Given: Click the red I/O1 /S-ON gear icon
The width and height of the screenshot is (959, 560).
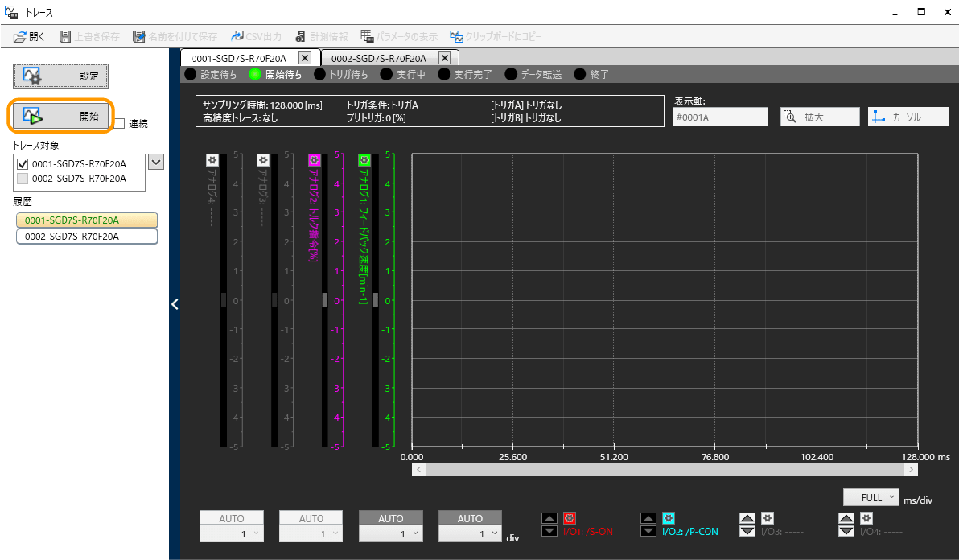Looking at the screenshot, I should (570, 518).
